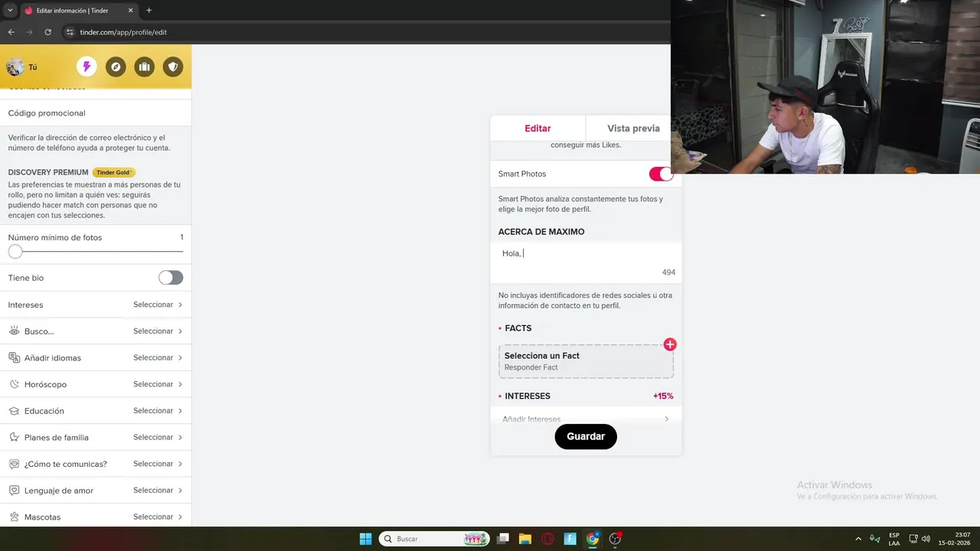
Task: Toggle the Smart Photos switch off
Action: click(661, 174)
